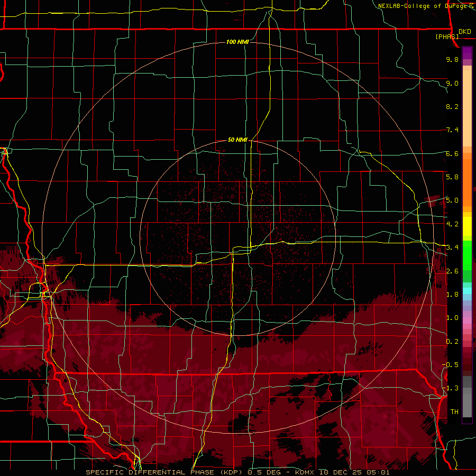Click the pale peach segment of the color bar
Image resolution: width=476 pixels, height=476 pixels.
467,109
